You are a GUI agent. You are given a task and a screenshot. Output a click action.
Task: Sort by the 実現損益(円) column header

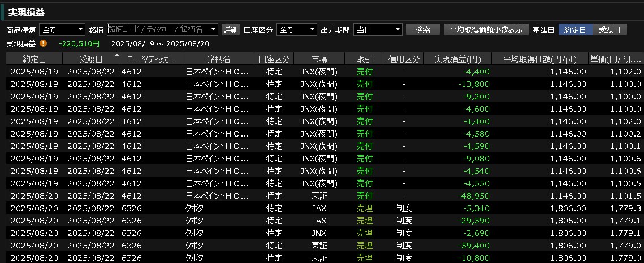[x=457, y=59]
